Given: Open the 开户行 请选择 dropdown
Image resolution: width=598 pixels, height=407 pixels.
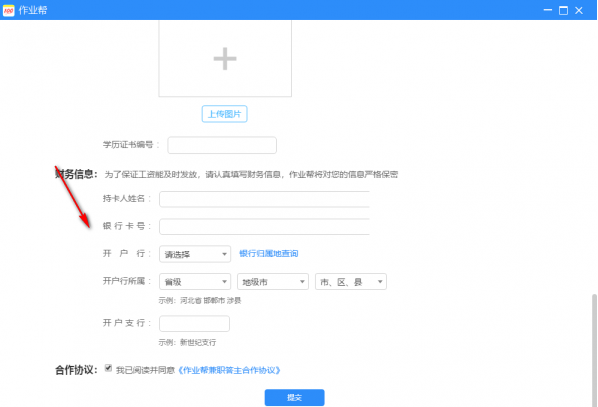Looking at the screenshot, I should (195, 254).
